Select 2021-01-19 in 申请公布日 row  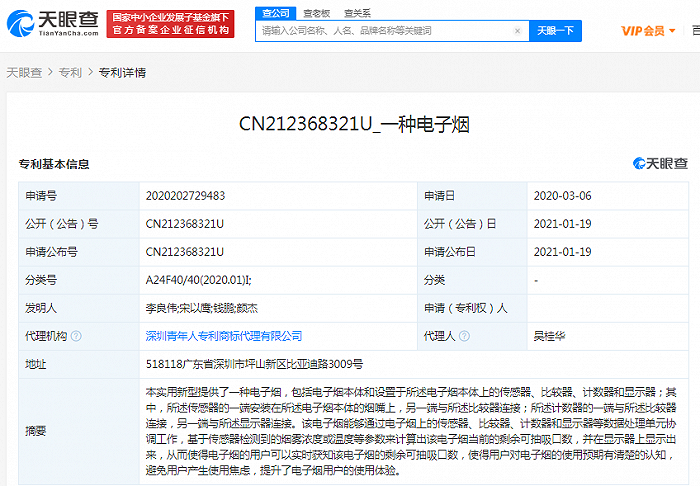pos(562,252)
